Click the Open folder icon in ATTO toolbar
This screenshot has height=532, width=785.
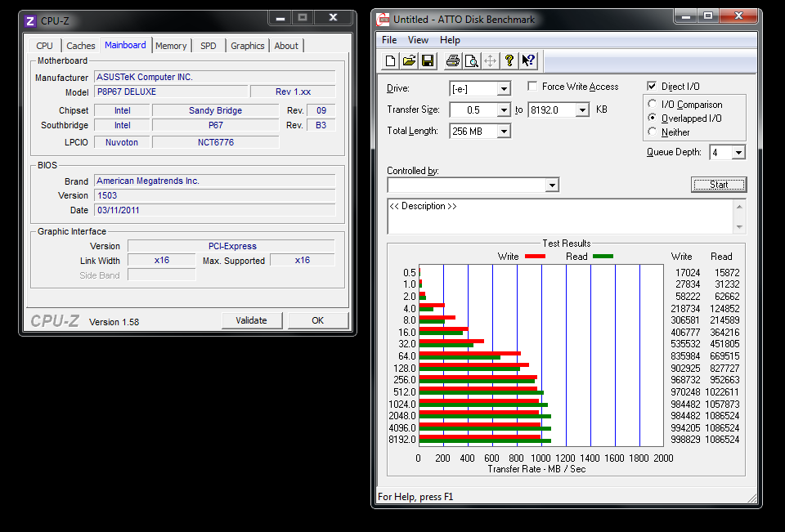click(409, 61)
